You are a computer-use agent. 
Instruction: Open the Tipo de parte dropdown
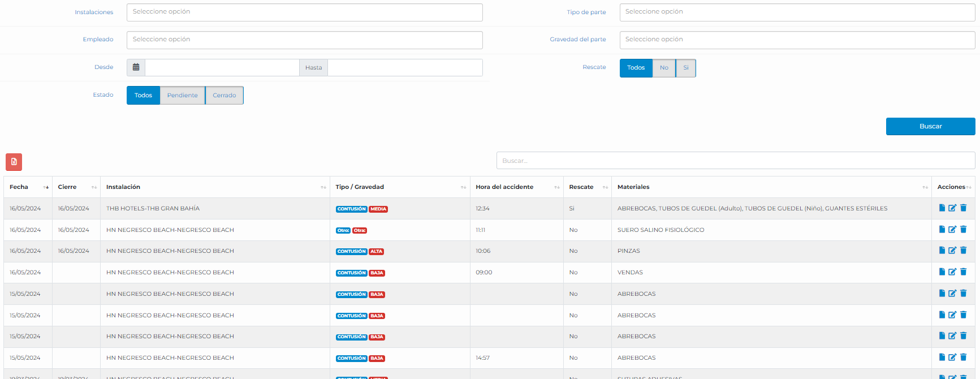point(797,12)
